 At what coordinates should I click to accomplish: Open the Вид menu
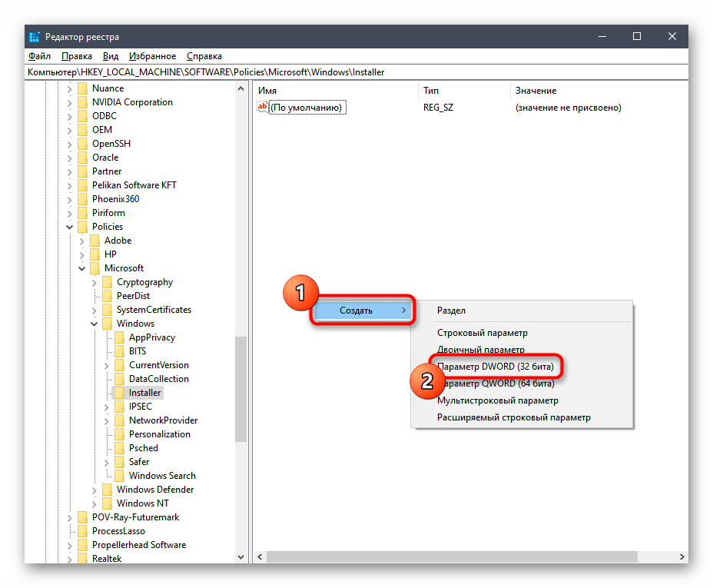click(x=111, y=56)
